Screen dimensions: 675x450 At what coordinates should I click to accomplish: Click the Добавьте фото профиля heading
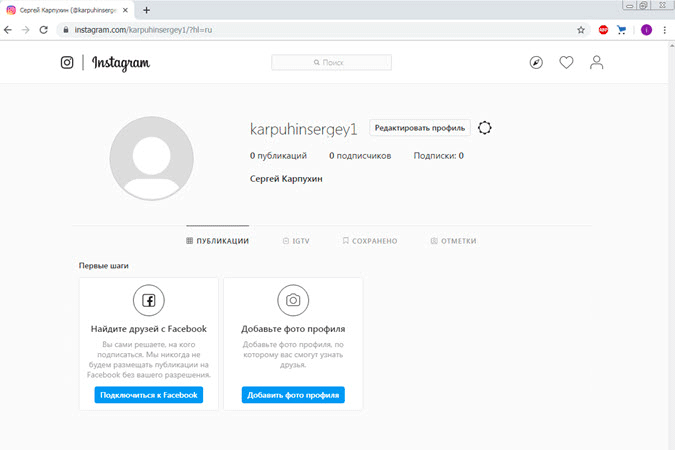(293, 329)
